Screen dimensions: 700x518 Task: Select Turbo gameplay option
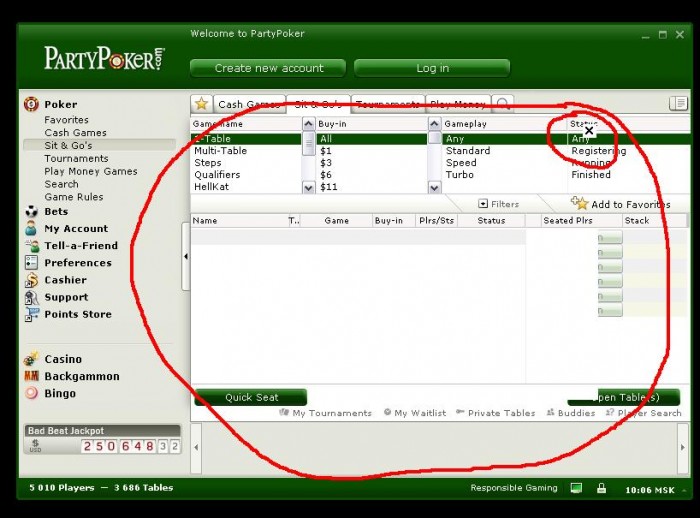point(459,175)
